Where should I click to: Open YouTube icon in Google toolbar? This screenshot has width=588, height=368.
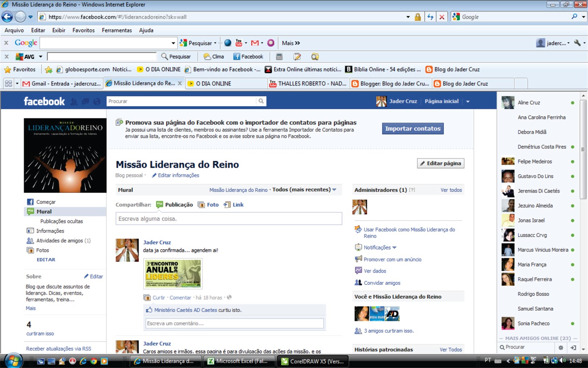pos(239,43)
